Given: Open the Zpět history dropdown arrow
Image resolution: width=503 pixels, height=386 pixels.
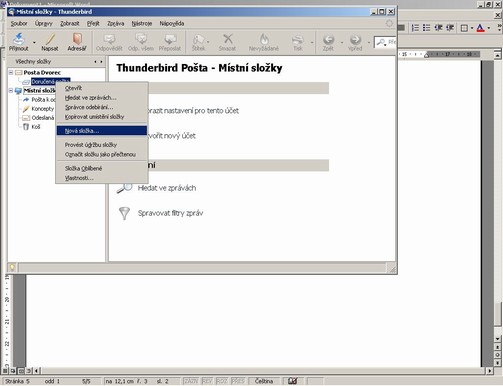Looking at the screenshot, I should (342, 43).
